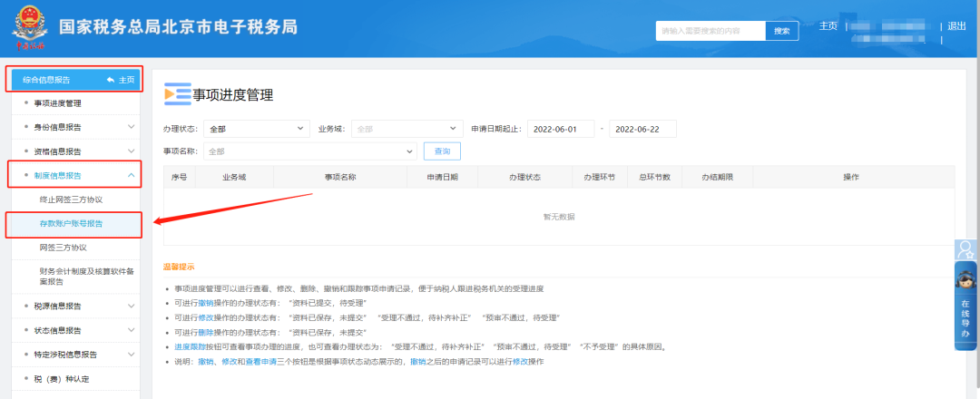Click the start date field 2022-06-01
980x399 pixels.
pyautogui.click(x=562, y=130)
